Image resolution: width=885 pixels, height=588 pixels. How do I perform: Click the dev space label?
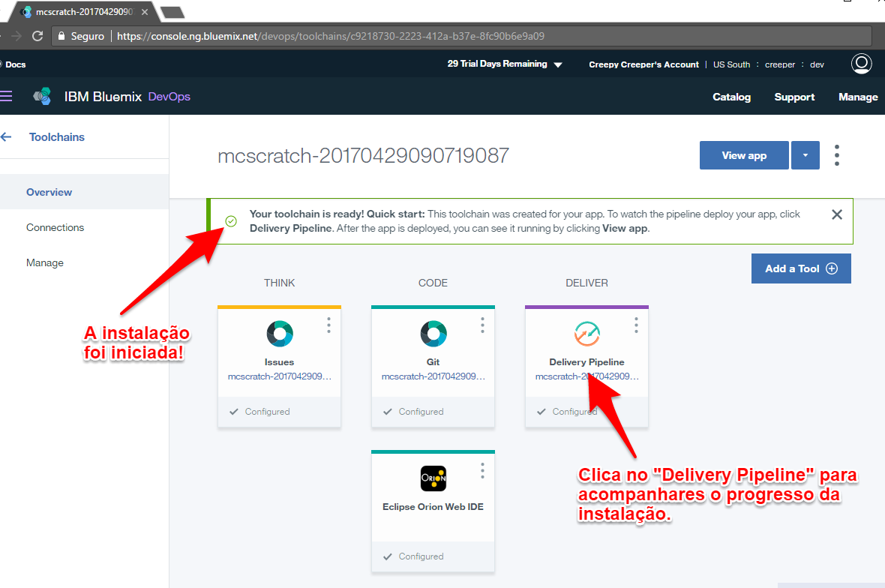click(x=817, y=64)
